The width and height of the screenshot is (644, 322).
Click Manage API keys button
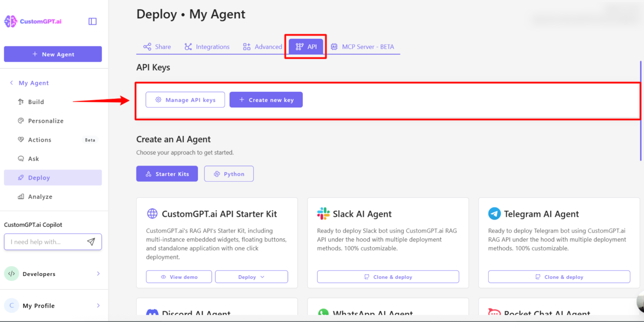[185, 100]
